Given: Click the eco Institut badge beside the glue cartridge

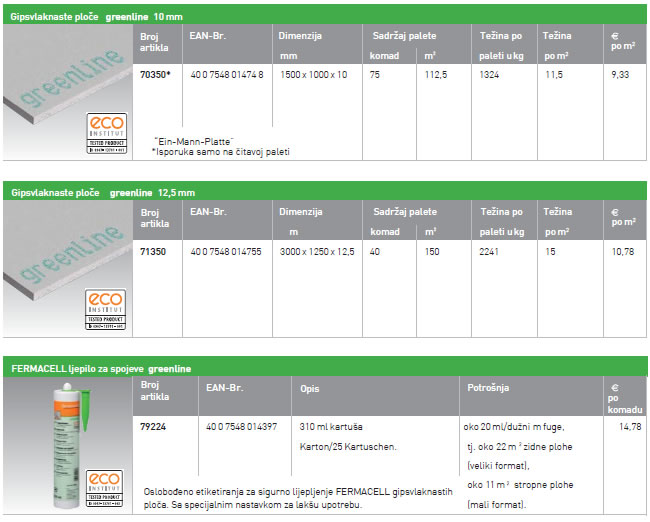Looking at the screenshot, I should tap(104, 488).
